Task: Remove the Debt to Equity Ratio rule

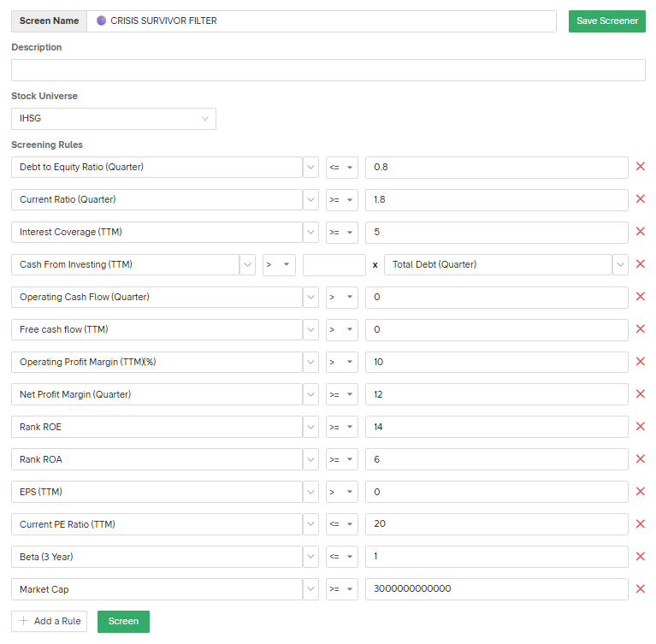Action: coord(640,167)
